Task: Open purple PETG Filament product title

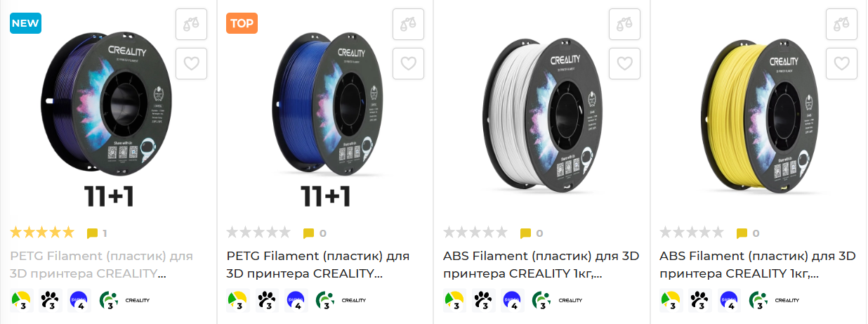Action: click(101, 264)
